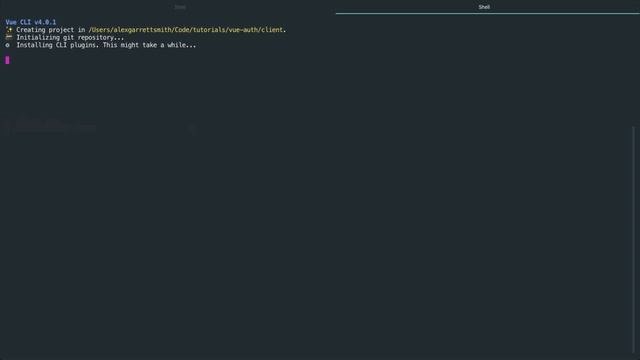Switch to the dimmed inactive tab
The image size is (640, 360).
(180, 7)
